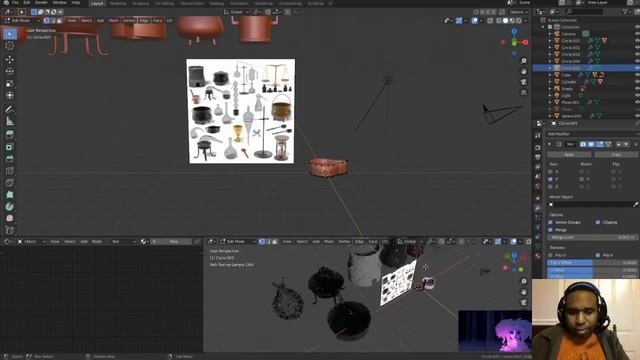Select the Loop Cut tool
This screenshot has width=640, height=360.
click(x=10, y=171)
